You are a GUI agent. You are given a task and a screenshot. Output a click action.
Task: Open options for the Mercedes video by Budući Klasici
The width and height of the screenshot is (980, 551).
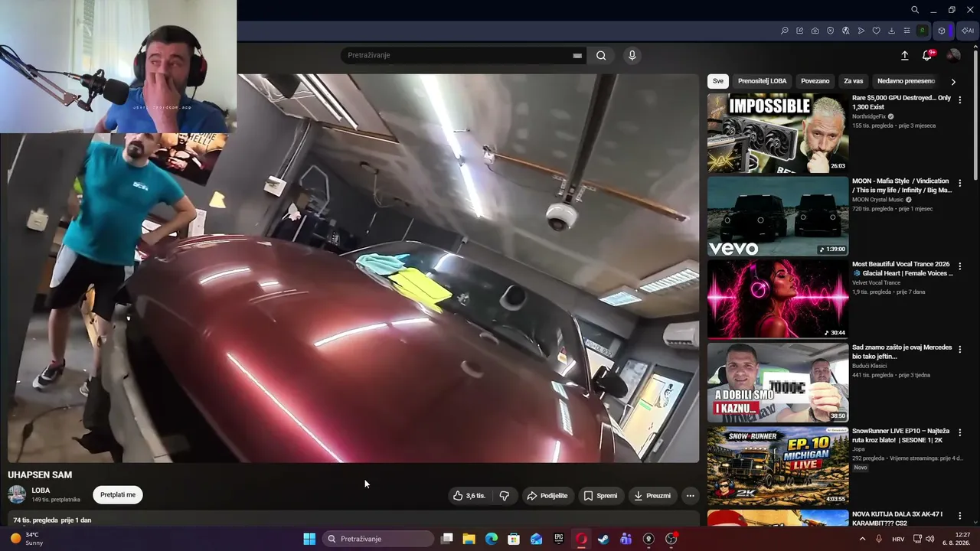click(x=959, y=350)
